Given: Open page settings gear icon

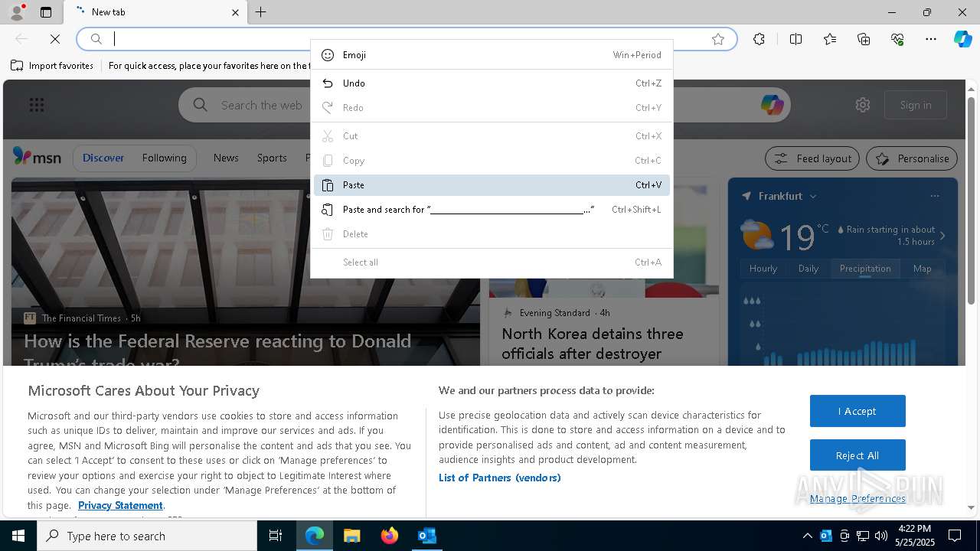Looking at the screenshot, I should click(863, 105).
